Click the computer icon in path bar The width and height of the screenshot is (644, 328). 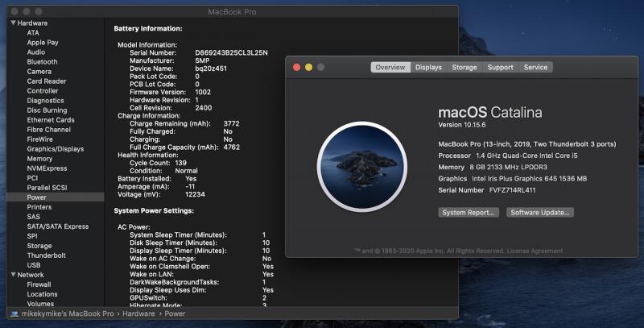pos(14,313)
